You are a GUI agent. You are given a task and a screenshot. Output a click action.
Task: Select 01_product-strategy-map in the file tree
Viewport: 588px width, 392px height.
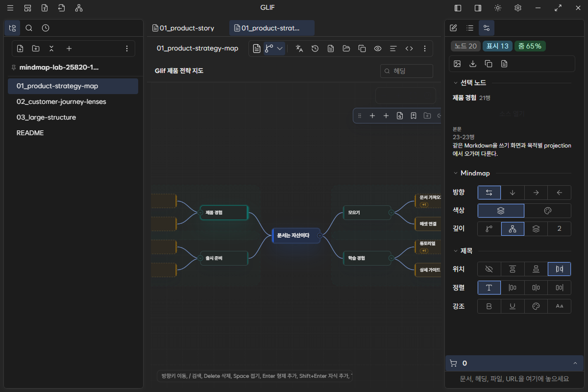[x=73, y=86]
